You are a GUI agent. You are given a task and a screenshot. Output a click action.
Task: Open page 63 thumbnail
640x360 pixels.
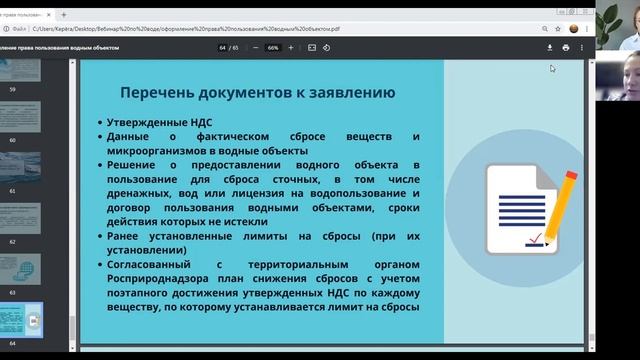click(x=20, y=269)
